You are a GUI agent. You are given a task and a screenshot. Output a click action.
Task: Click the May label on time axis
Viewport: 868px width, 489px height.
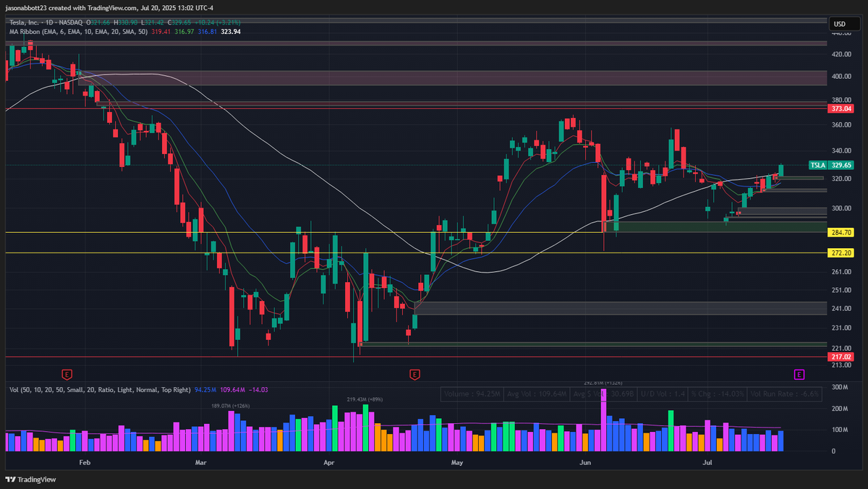click(x=456, y=461)
